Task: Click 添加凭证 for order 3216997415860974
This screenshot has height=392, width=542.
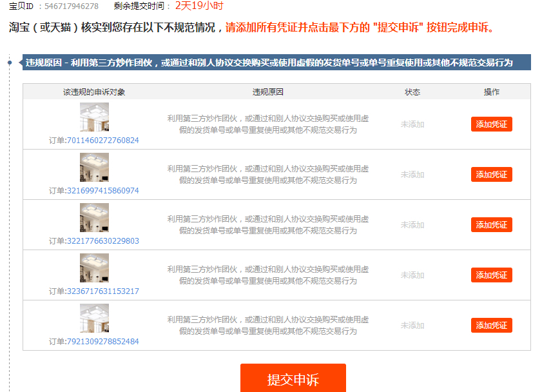Action: pos(491,175)
